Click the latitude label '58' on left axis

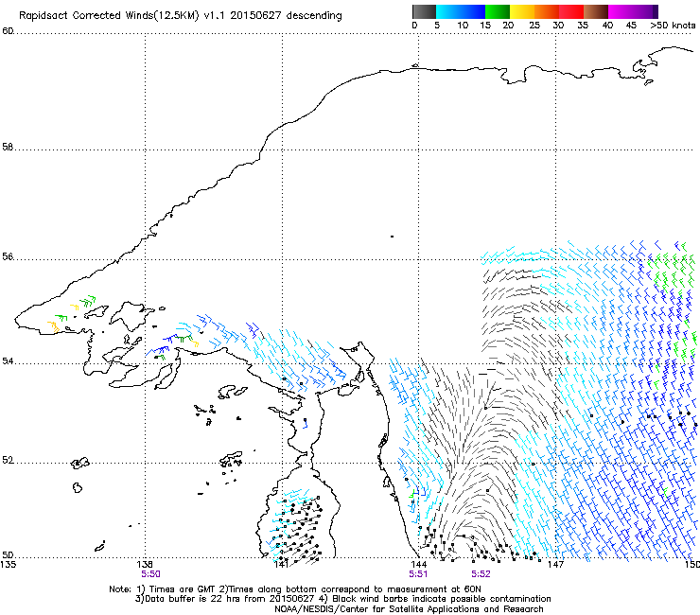[x=8, y=147]
